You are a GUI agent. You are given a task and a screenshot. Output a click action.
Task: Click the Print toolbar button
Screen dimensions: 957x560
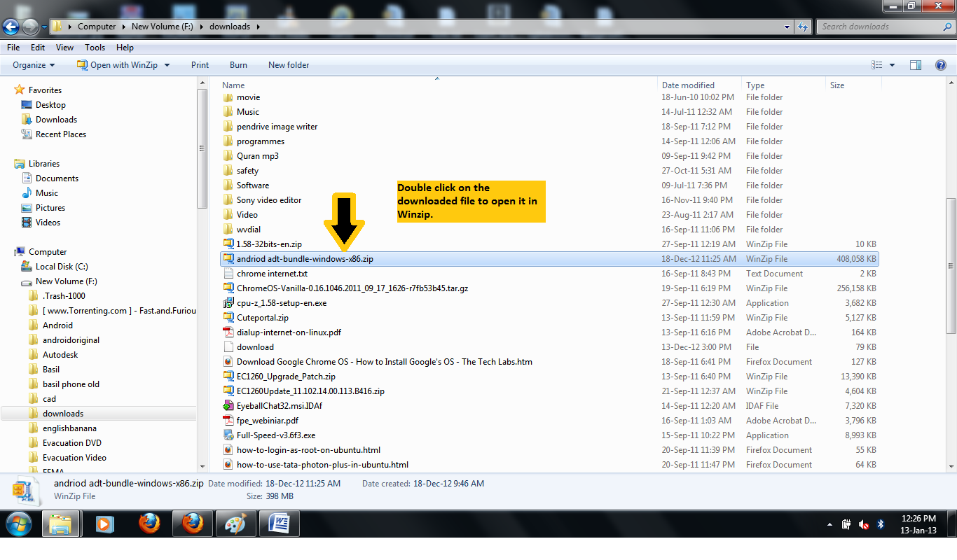[200, 65]
